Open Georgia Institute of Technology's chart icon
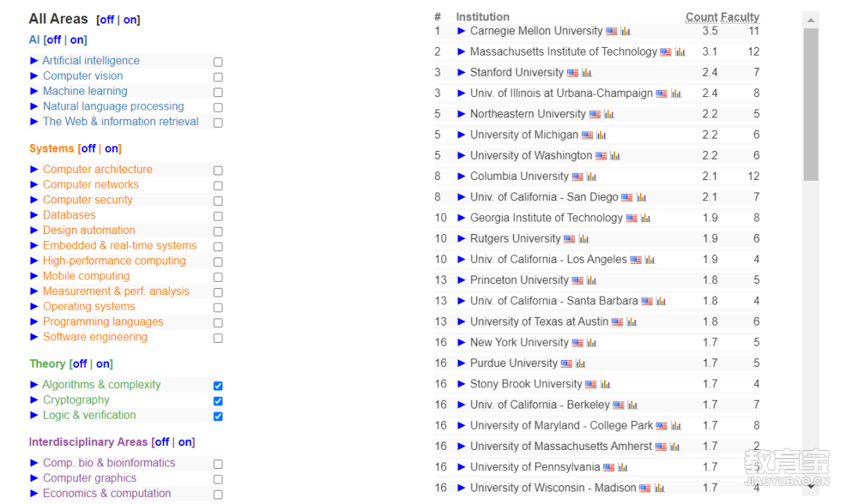This screenshot has width=846, height=504. [x=645, y=218]
